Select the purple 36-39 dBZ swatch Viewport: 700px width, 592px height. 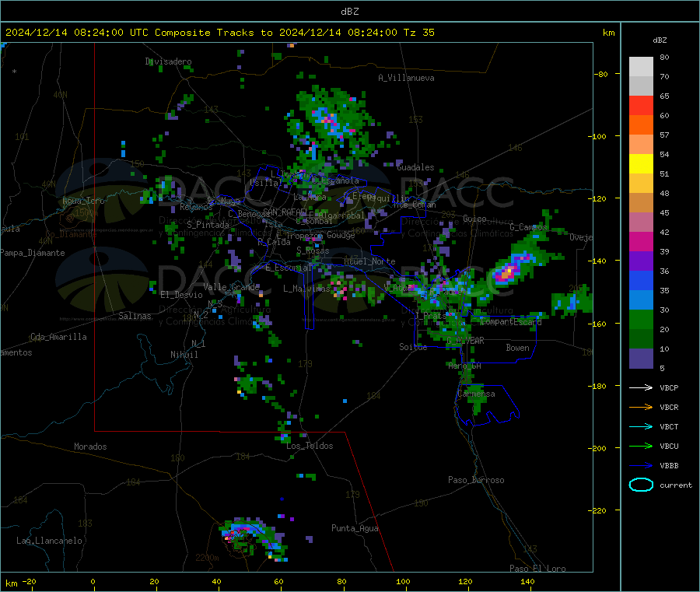pyautogui.click(x=641, y=261)
